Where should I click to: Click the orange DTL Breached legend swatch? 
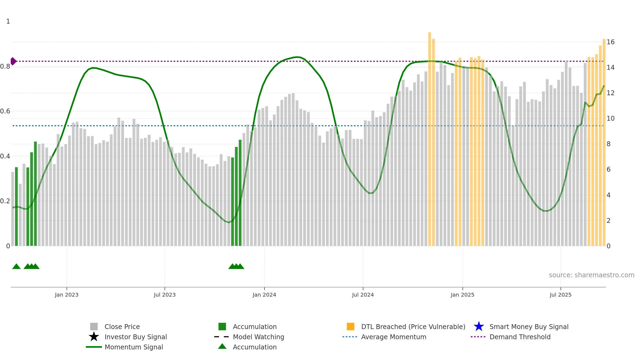[x=350, y=326]
